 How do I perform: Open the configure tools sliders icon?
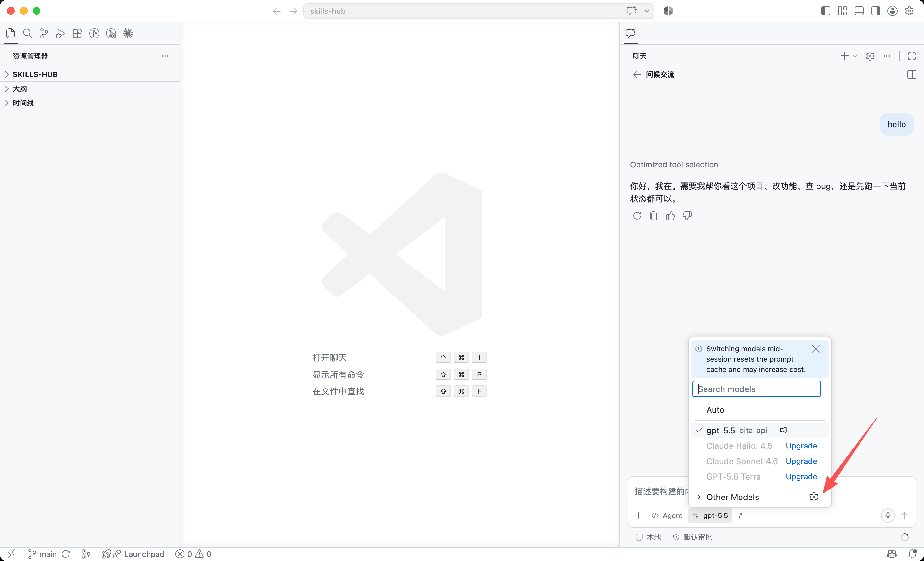pos(740,515)
